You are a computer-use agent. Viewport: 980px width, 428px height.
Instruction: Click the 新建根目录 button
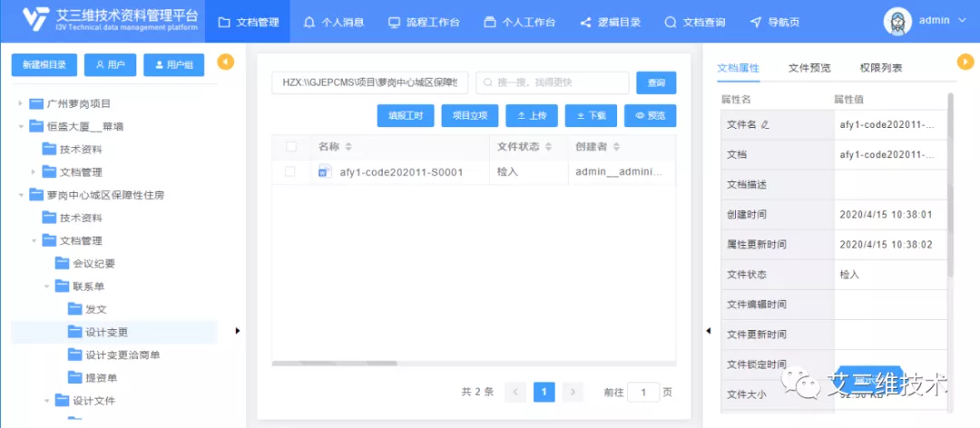(x=44, y=64)
